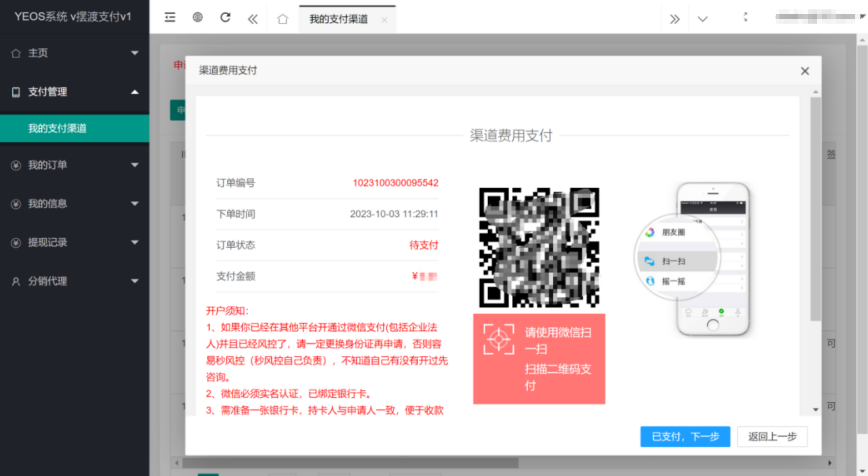Click the dialog scrollbar down arrow
This screenshot has width=868, height=476.
point(816,409)
